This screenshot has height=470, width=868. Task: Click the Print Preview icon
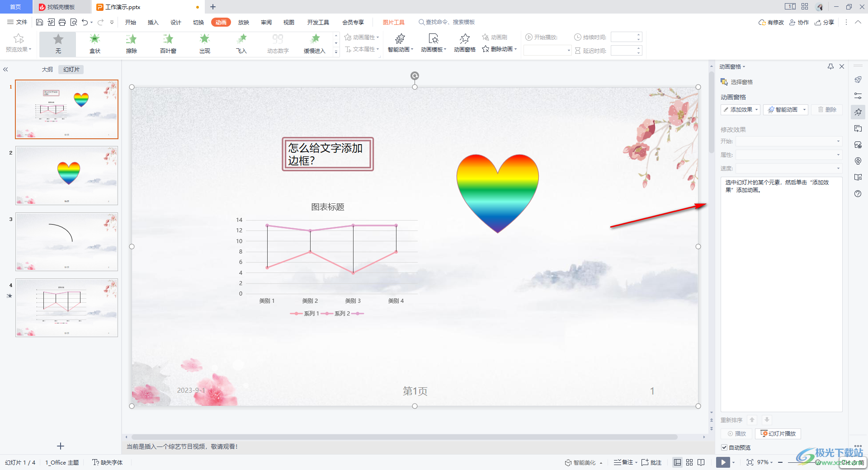73,22
